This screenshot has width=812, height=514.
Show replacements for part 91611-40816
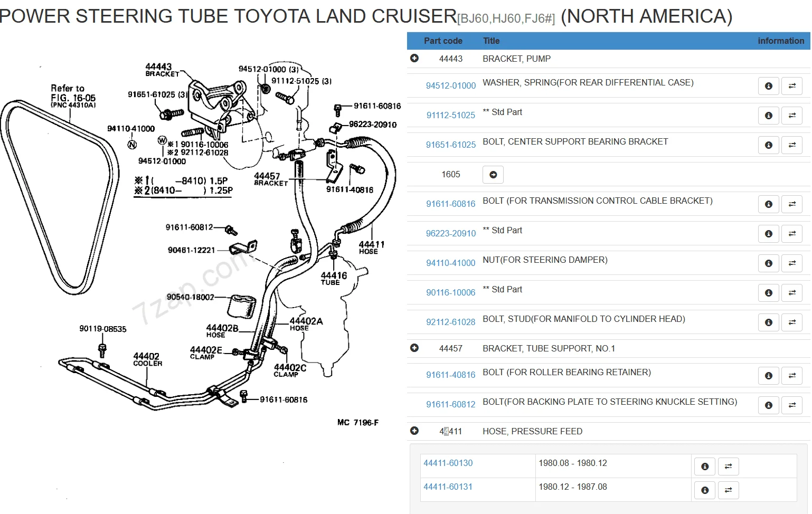[x=792, y=376]
